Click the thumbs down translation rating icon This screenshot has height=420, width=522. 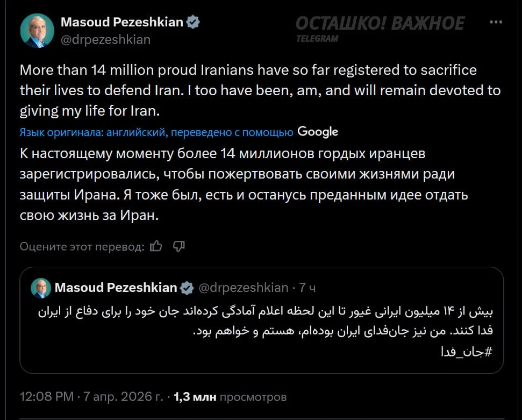(x=179, y=246)
